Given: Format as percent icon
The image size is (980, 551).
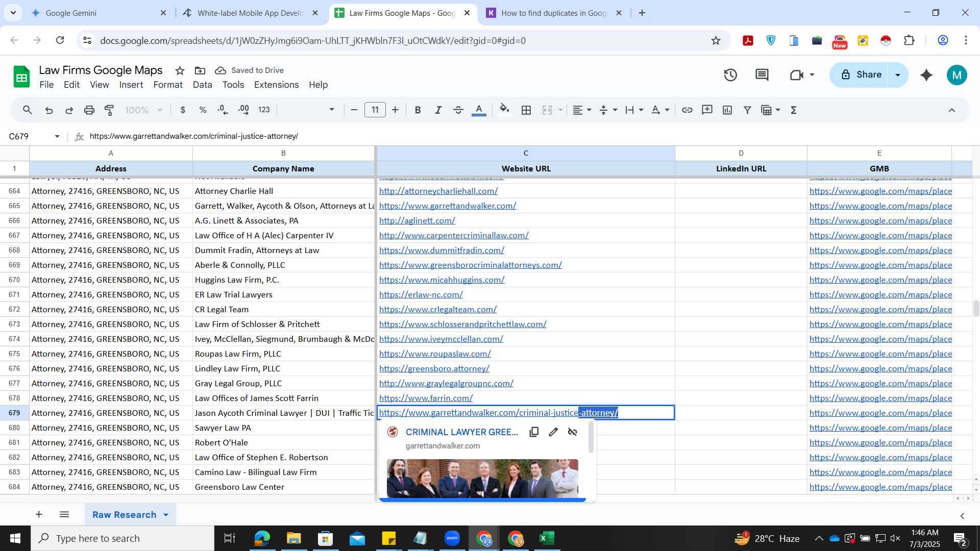Looking at the screenshot, I should (203, 110).
